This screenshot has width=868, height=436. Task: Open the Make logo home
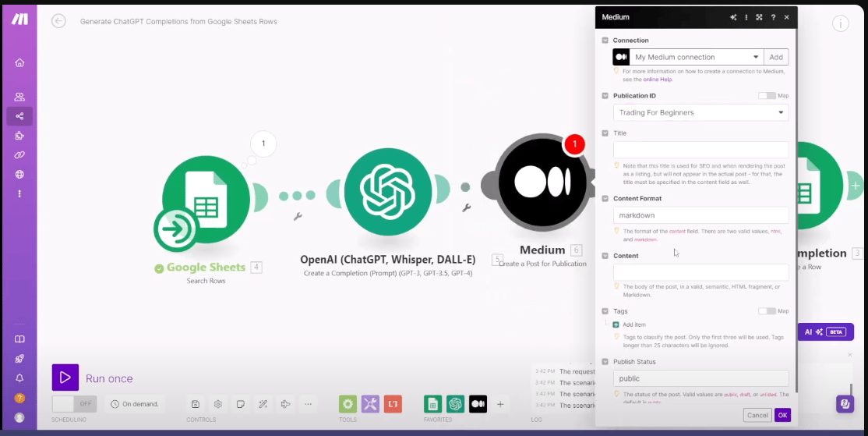(20, 19)
